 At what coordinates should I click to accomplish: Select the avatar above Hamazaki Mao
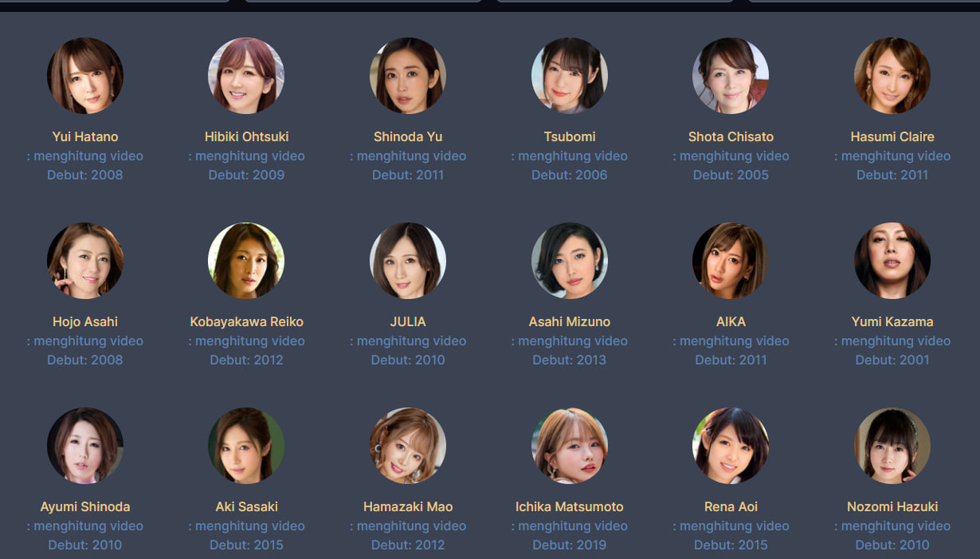coord(408,446)
